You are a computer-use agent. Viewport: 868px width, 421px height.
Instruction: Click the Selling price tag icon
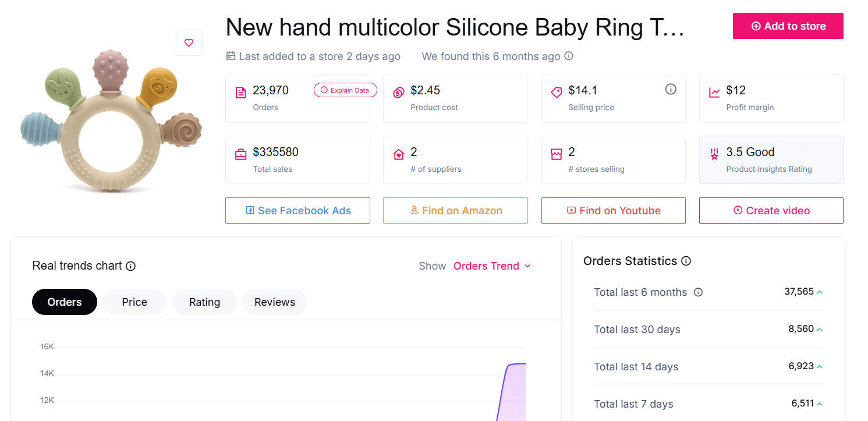click(x=557, y=92)
